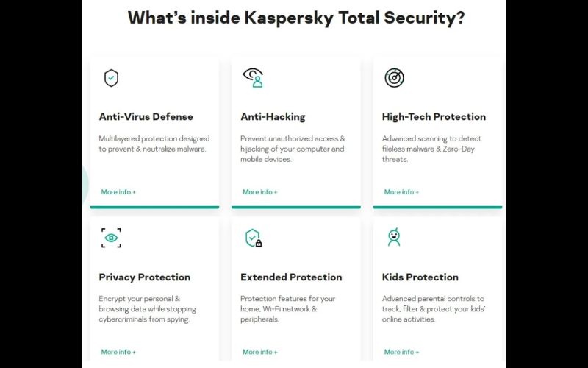The height and width of the screenshot is (368, 588).
Task: Click the page heading about Kaspersky Total Security
Action: [295, 18]
